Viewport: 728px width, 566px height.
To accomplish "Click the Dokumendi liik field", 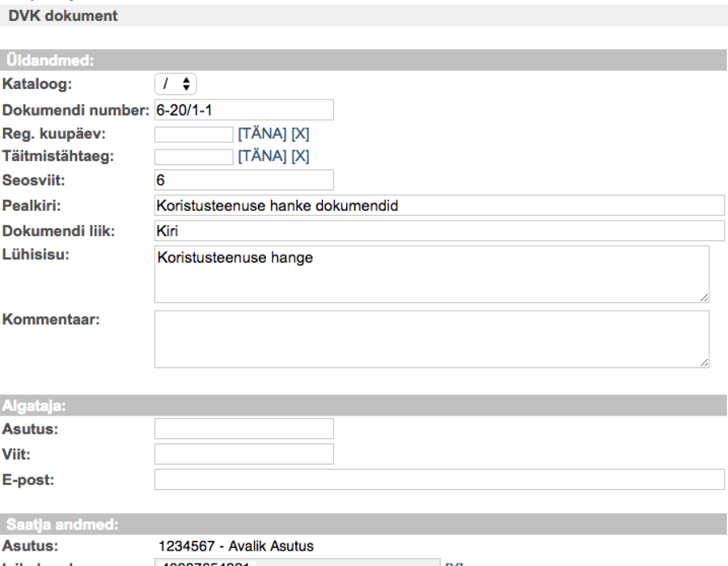I will point(439,231).
